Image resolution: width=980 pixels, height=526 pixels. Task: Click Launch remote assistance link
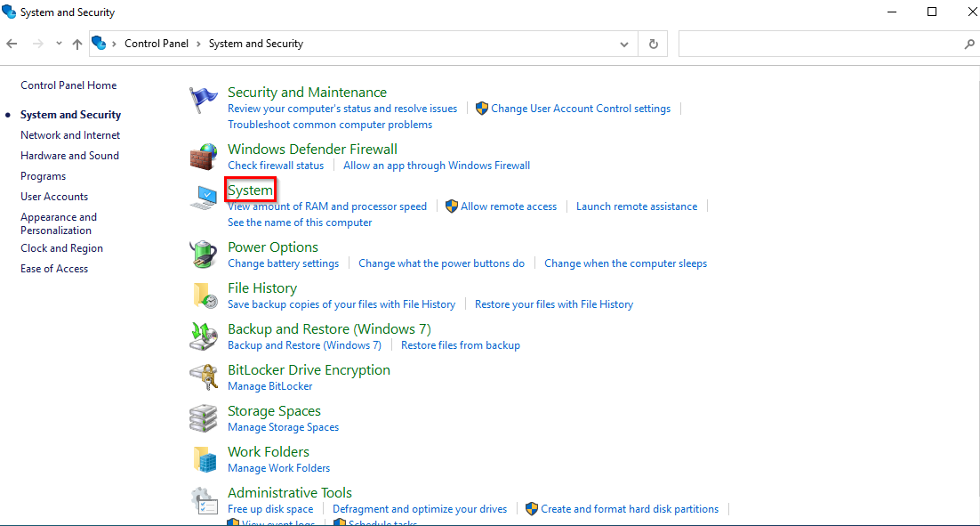pos(637,206)
